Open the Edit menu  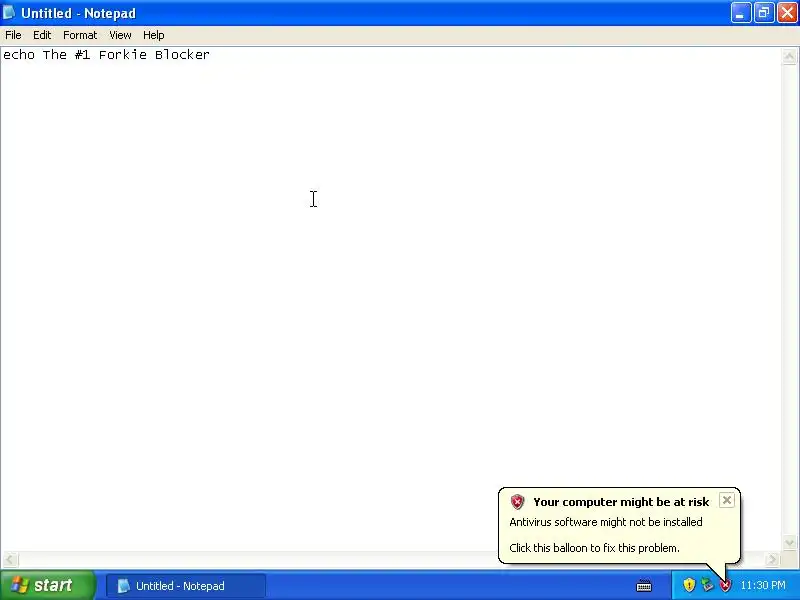point(42,35)
